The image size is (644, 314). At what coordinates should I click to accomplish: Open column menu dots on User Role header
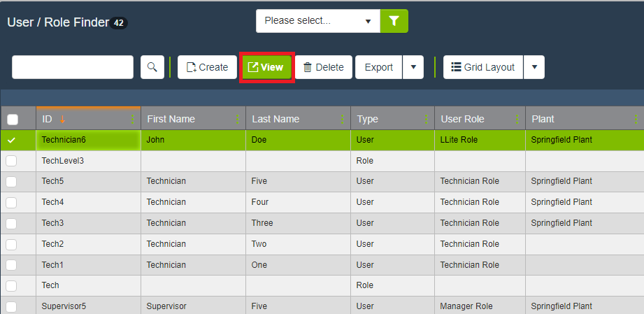pos(517,119)
